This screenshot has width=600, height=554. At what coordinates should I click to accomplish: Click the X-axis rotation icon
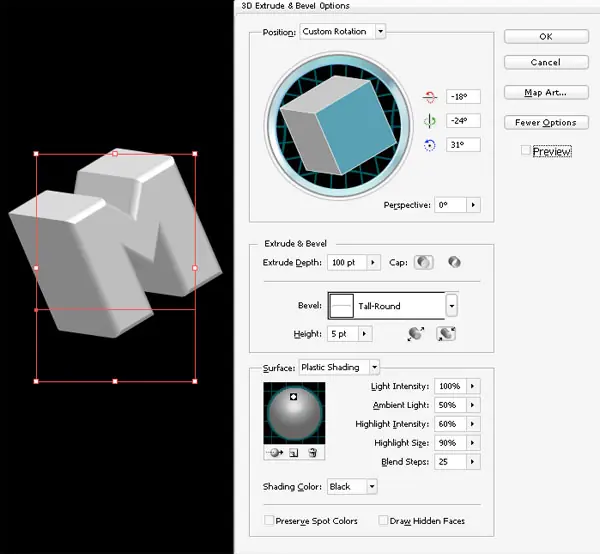pos(430,97)
